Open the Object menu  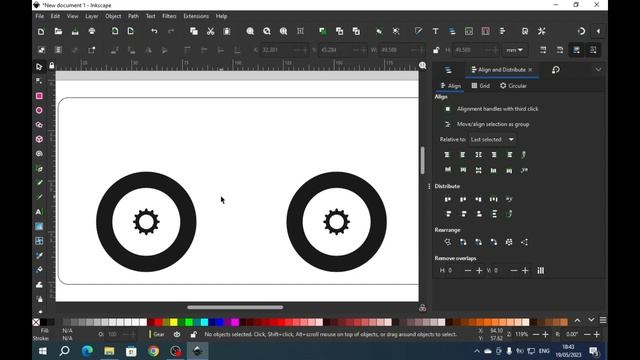coord(113,16)
